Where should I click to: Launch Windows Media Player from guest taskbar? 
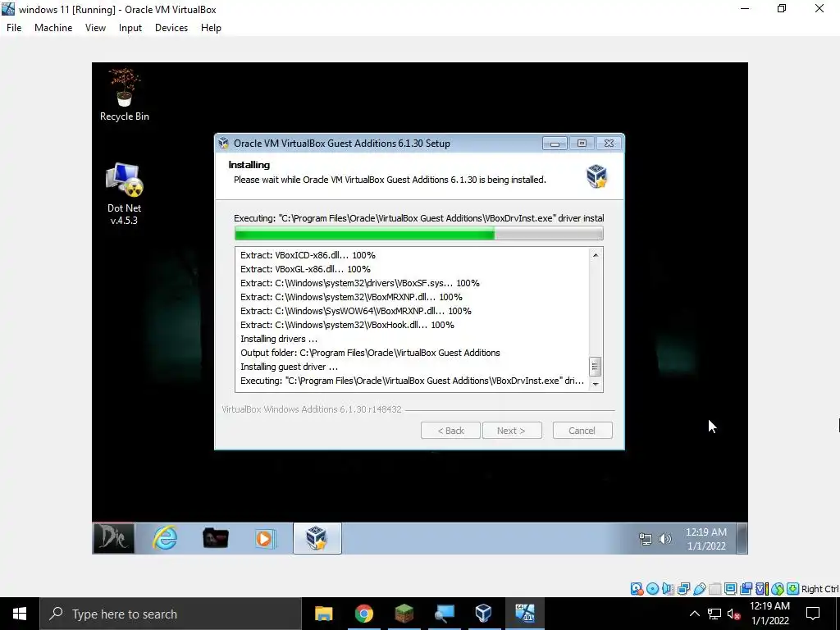point(265,538)
